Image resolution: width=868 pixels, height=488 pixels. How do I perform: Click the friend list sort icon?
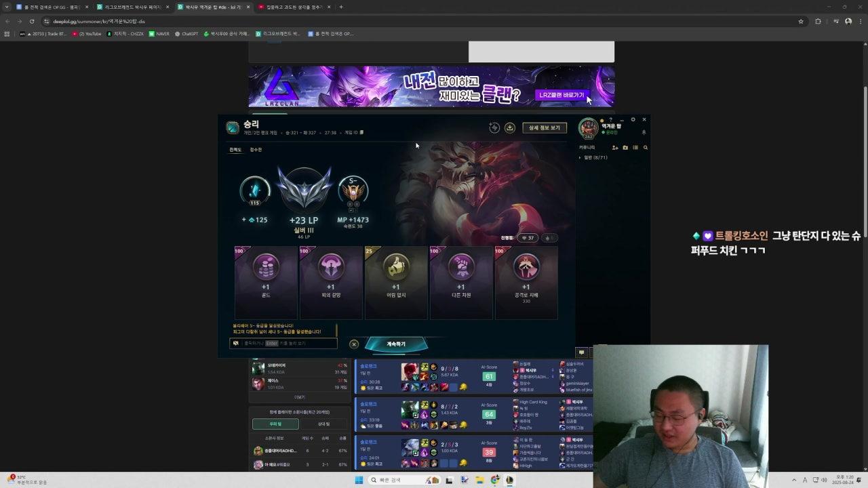coord(635,147)
